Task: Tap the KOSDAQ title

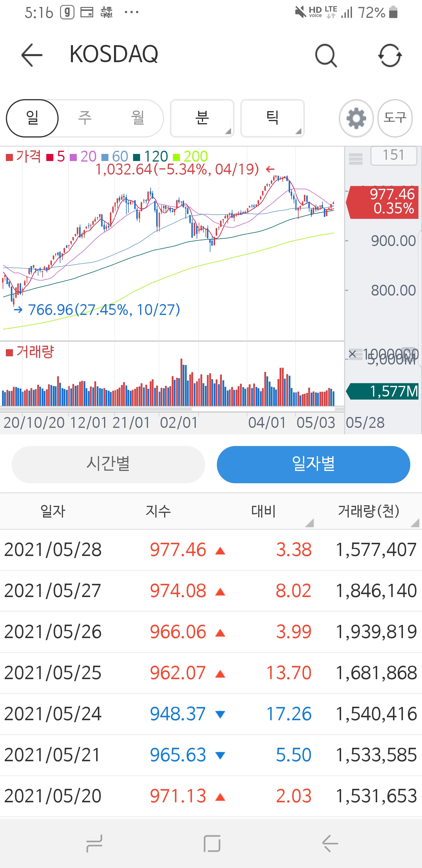Action: 114,54
